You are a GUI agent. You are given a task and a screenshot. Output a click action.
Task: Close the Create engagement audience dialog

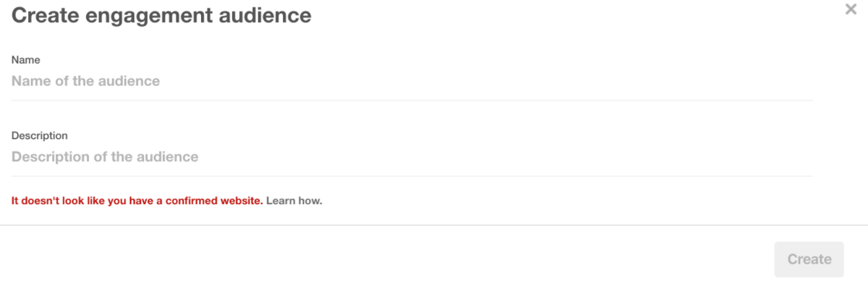tap(851, 9)
